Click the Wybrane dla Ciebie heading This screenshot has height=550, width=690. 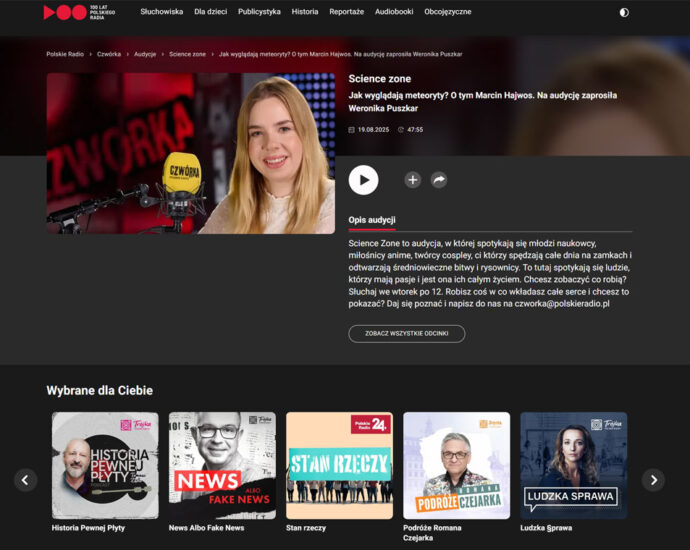click(x=99, y=390)
